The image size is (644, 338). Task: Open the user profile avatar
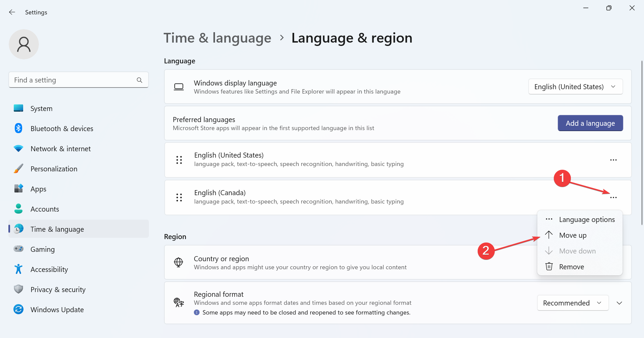(x=24, y=44)
